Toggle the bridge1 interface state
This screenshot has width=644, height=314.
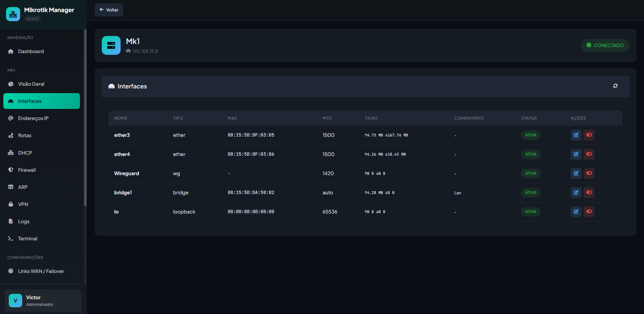(589, 193)
